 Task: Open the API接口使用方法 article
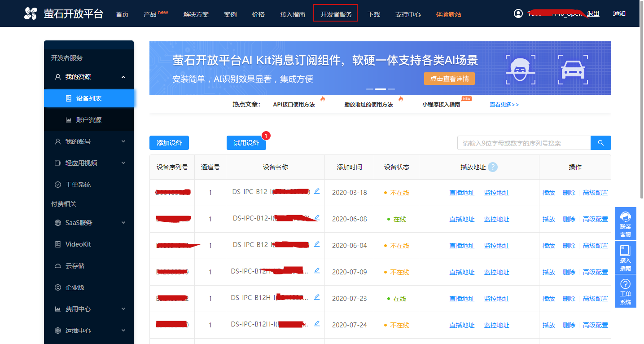click(x=294, y=104)
